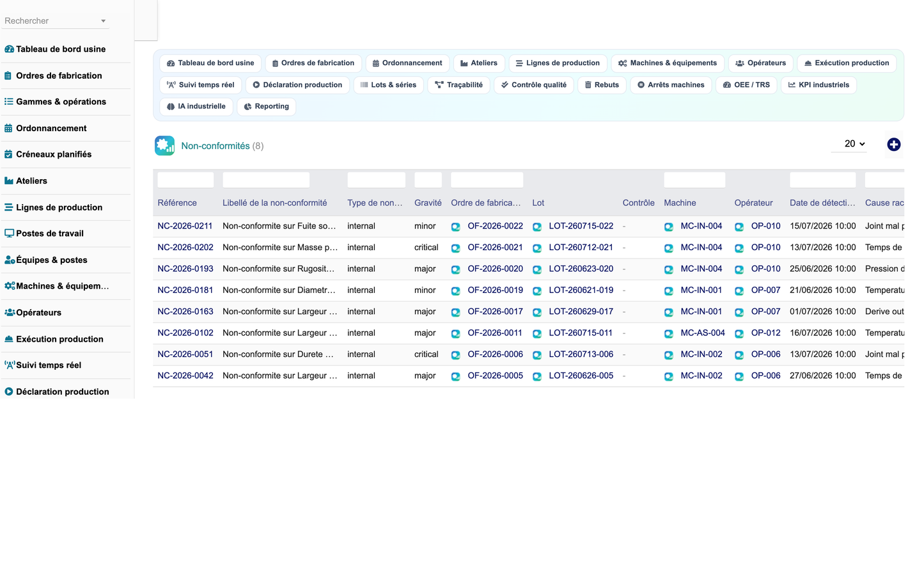This screenshot has width=924, height=572.
Task: Click the icon next to MC-AS-004 machine
Action: [x=668, y=333]
